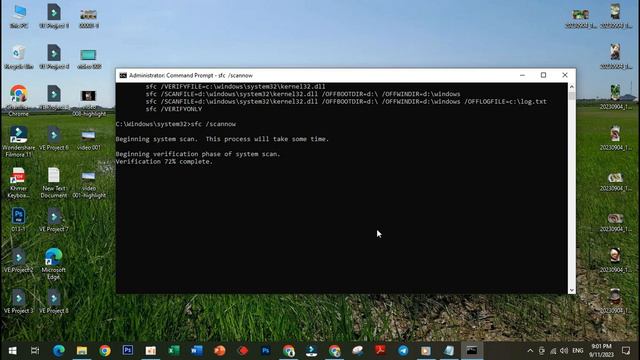640x360 pixels.
Task: Open Excel from the taskbar
Action: point(174,351)
